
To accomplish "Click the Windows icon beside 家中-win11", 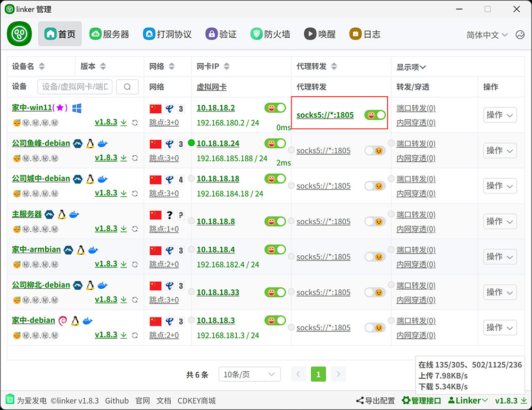I will click(x=77, y=108).
